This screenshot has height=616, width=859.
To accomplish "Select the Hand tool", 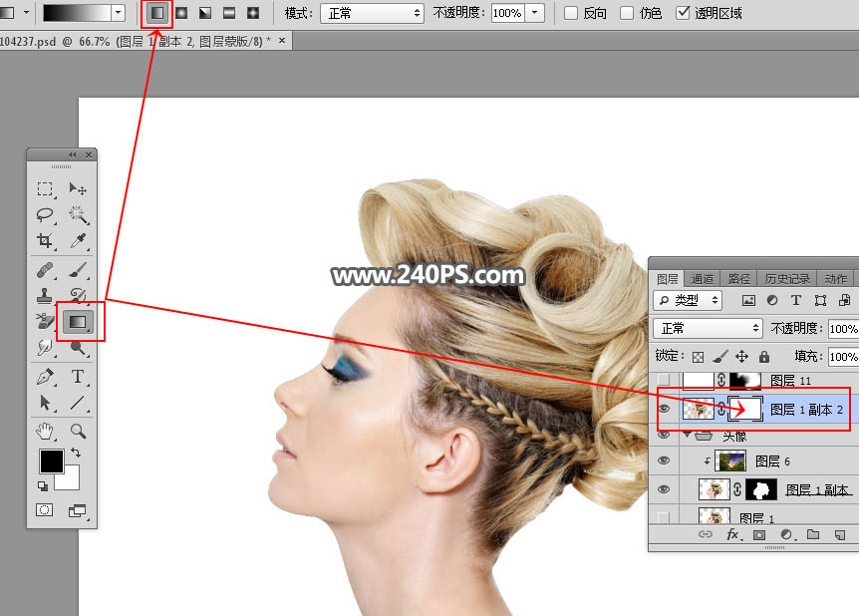I will [45, 431].
